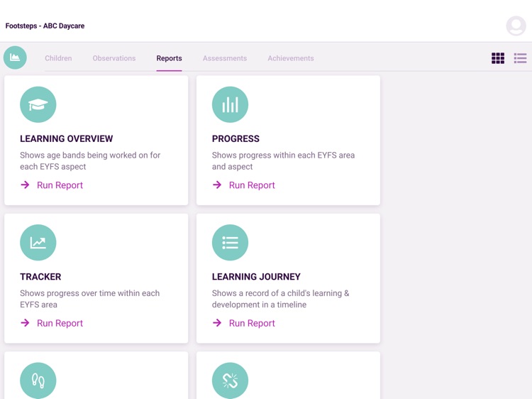Click arrow icon beside Tracker Run Report

(25, 322)
